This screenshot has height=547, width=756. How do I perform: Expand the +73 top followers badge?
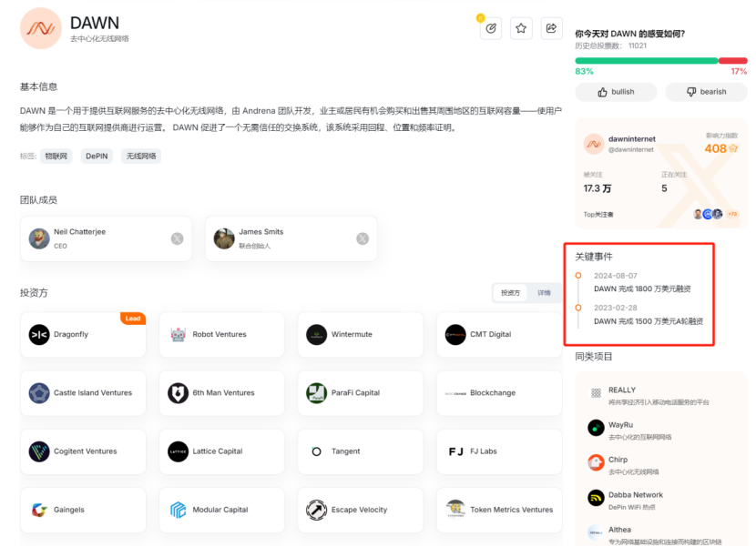732,214
